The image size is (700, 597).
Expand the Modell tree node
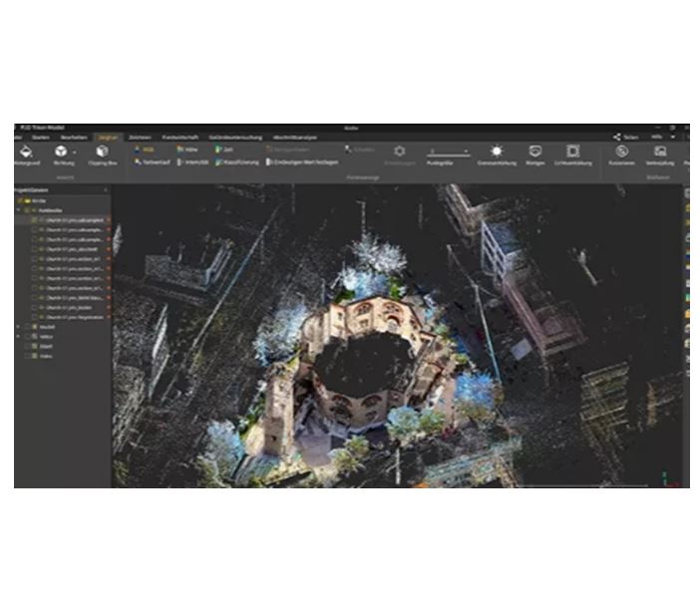(x=19, y=327)
